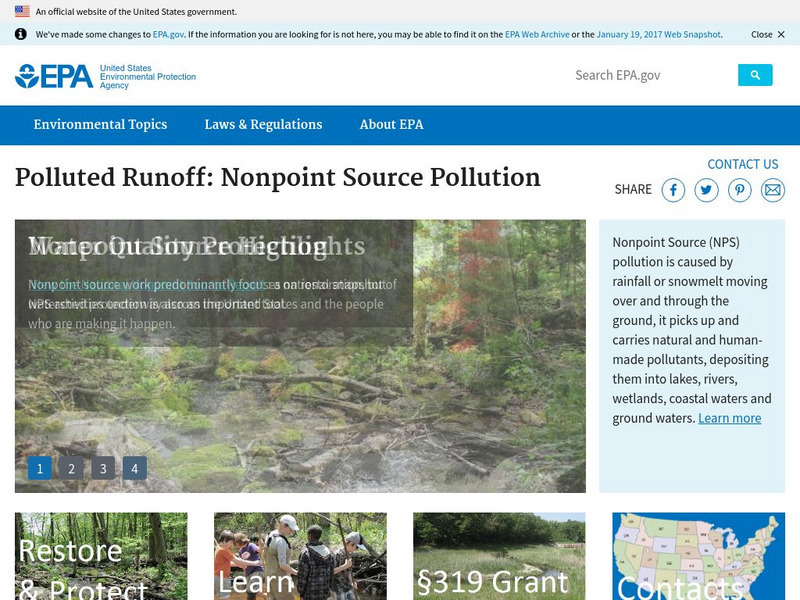The height and width of the screenshot is (600, 800).
Task: Show slide 2 of the slideshow
Action: click(71, 468)
